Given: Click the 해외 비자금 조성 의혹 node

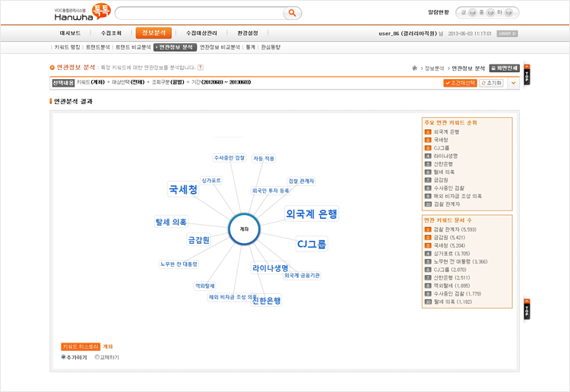Looking at the screenshot, I should tap(233, 297).
